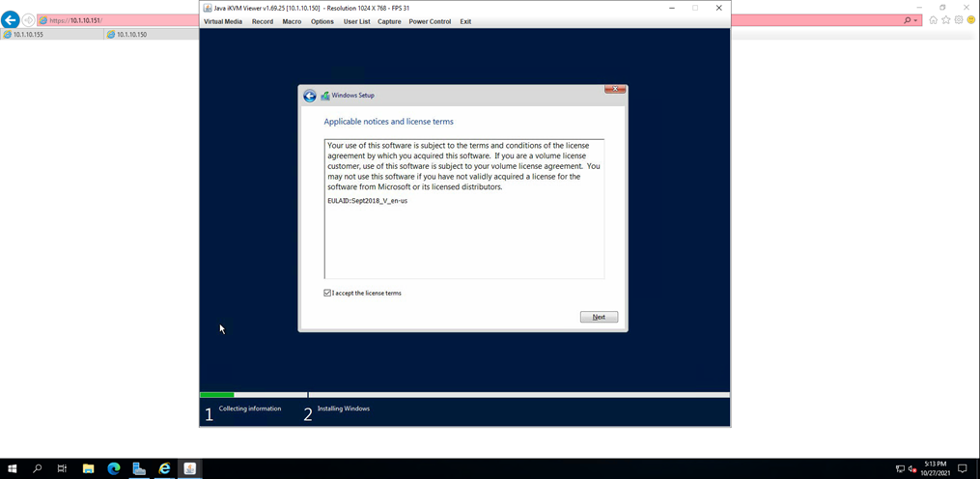The width and height of the screenshot is (980, 479).
Task: Open the Capture menu
Action: pyautogui.click(x=389, y=21)
